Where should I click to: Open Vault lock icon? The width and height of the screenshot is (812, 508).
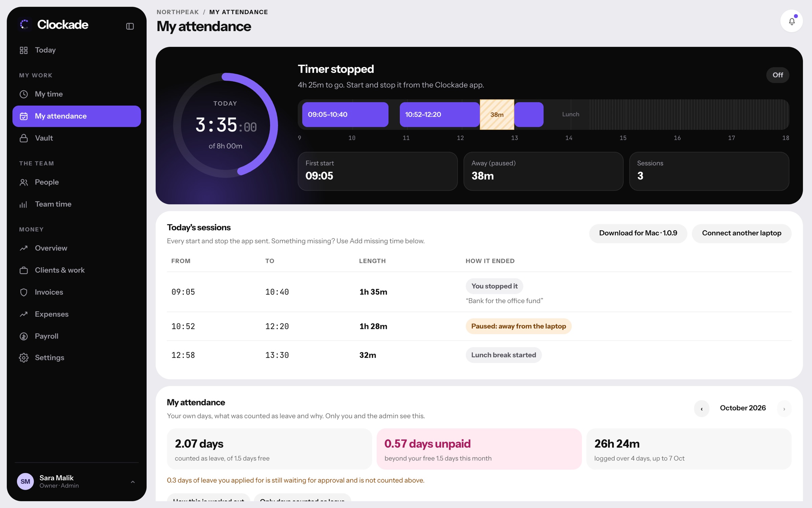point(24,138)
